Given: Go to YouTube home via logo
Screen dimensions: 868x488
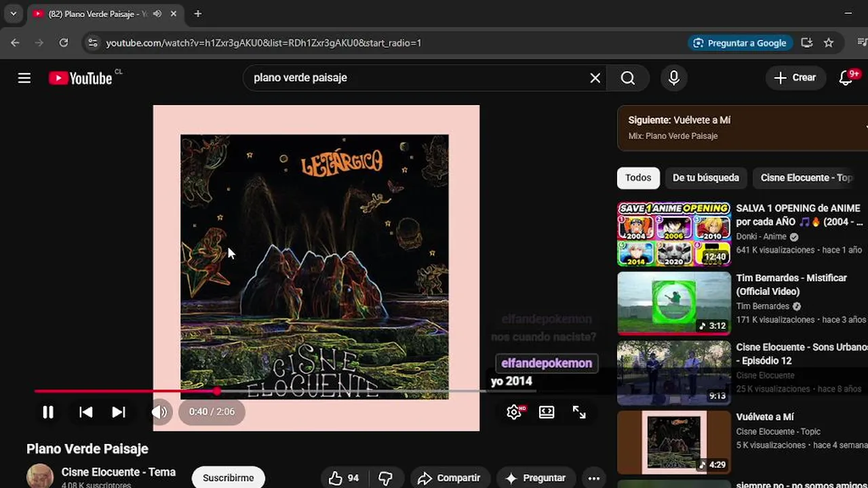Looking at the screenshot, I should click(81, 78).
